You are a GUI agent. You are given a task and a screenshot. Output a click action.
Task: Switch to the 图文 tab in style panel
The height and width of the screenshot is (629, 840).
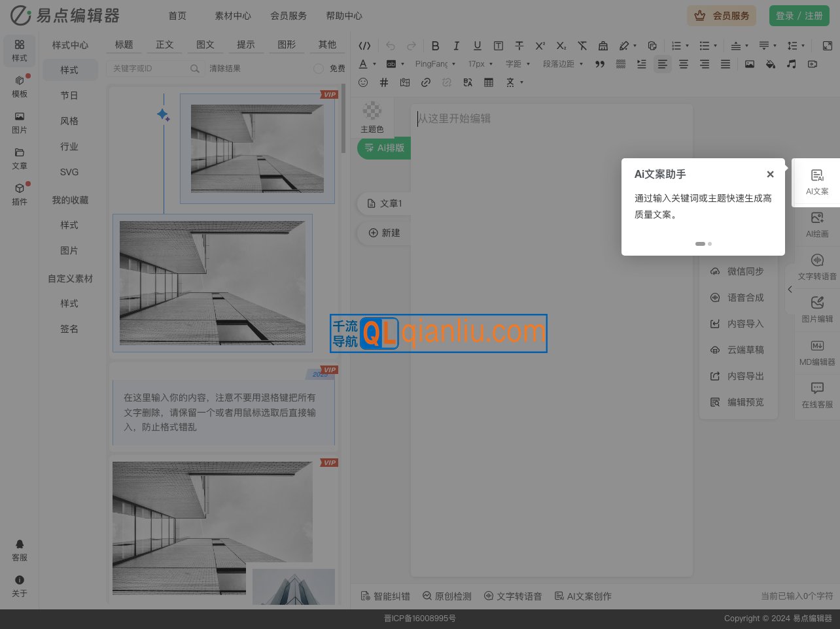205,44
